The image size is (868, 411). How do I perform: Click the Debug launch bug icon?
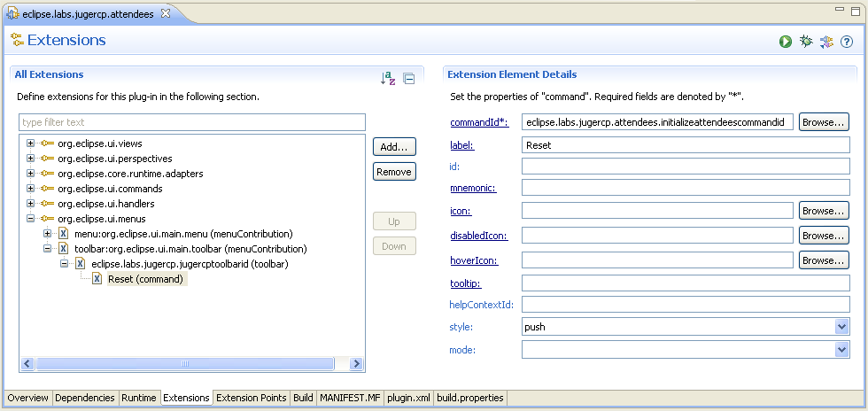(x=806, y=41)
